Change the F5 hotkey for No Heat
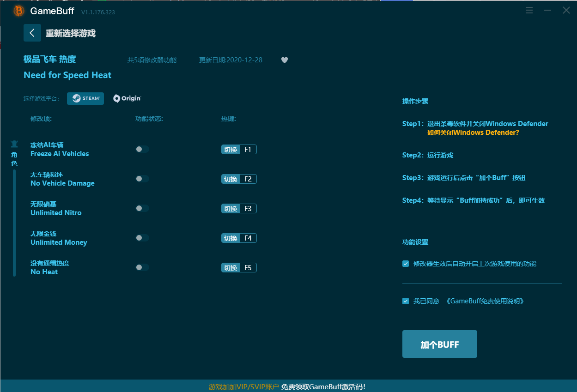The width and height of the screenshot is (577, 392). click(x=239, y=268)
